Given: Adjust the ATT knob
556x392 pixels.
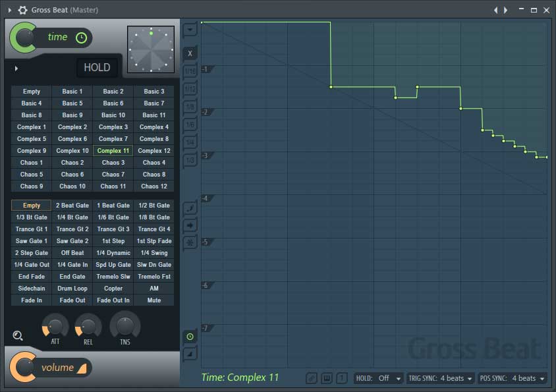Looking at the screenshot, I should click(55, 325).
